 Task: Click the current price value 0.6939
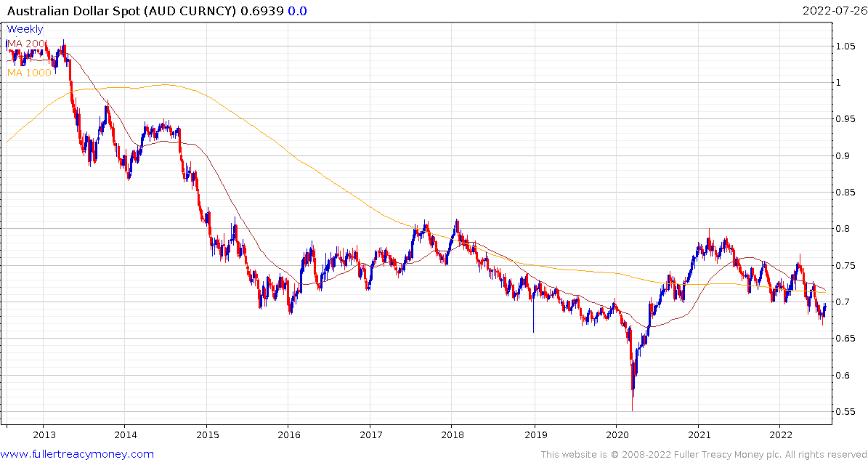(262, 11)
